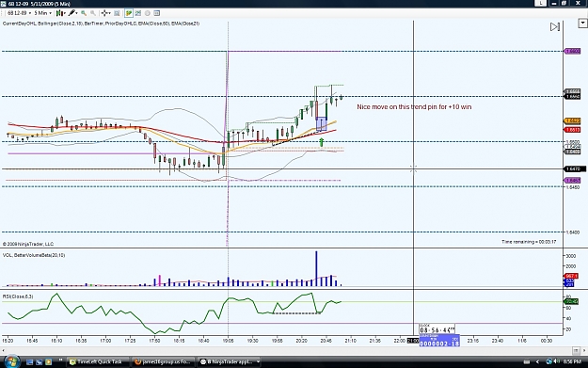This screenshot has height=368, width=588.
Task: Click the indicators toolbar icon
Action: [x=138, y=13]
